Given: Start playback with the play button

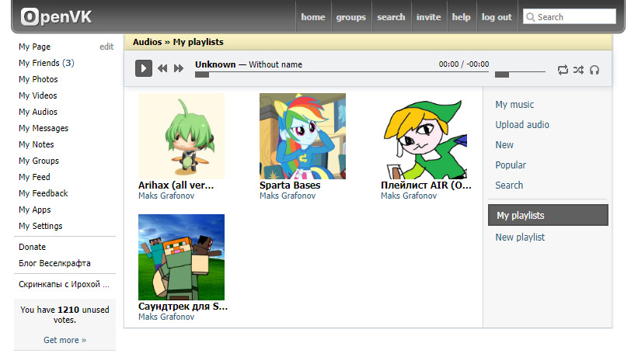Looking at the screenshot, I should [144, 68].
